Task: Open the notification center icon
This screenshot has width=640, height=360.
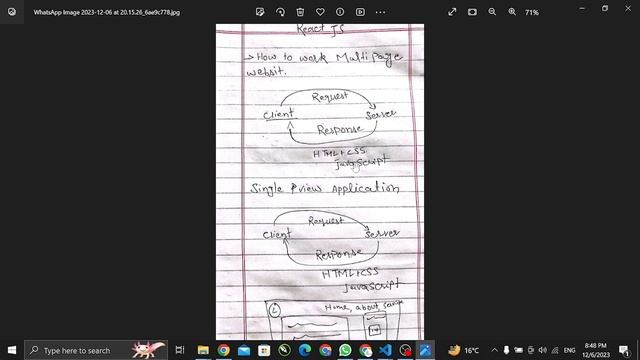Action: click(x=624, y=350)
